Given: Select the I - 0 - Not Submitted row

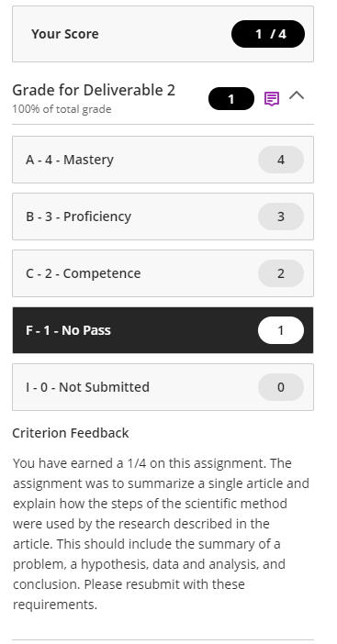Looking at the screenshot, I should tap(163, 387).
